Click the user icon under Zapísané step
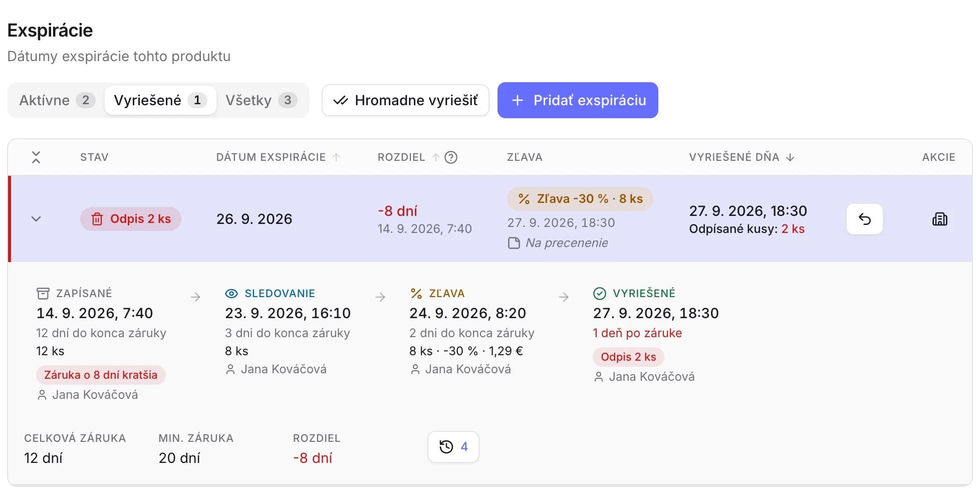 pos(42,395)
